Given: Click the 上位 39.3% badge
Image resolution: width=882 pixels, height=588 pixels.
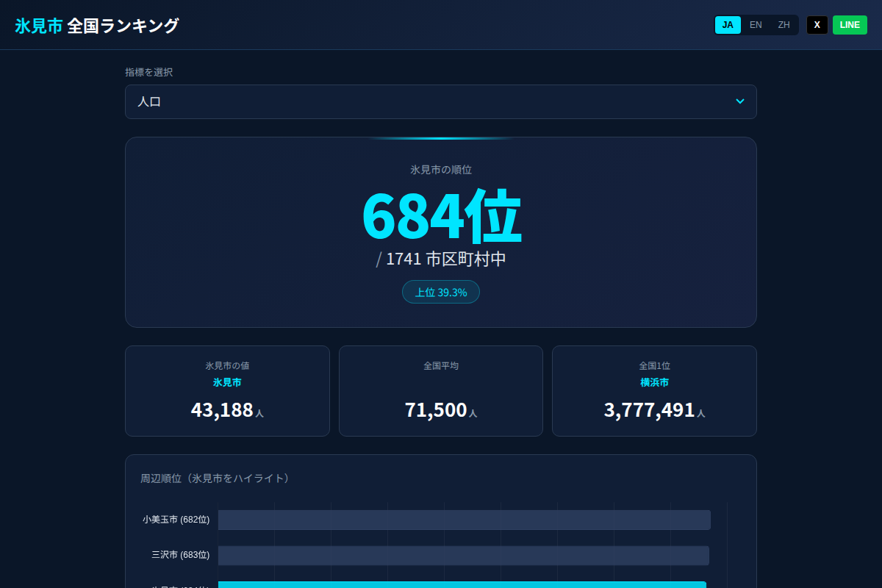Looking at the screenshot, I should tap(441, 292).
